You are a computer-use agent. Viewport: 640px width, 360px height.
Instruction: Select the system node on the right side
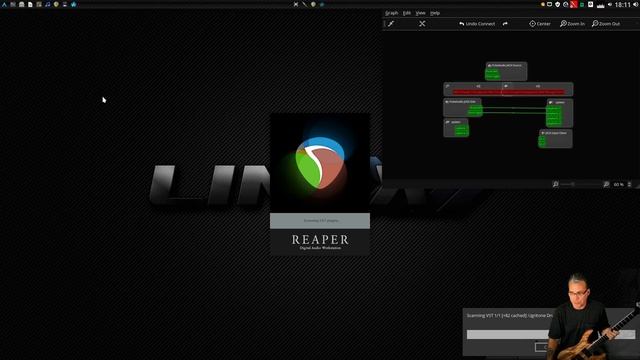pyautogui.click(x=560, y=113)
